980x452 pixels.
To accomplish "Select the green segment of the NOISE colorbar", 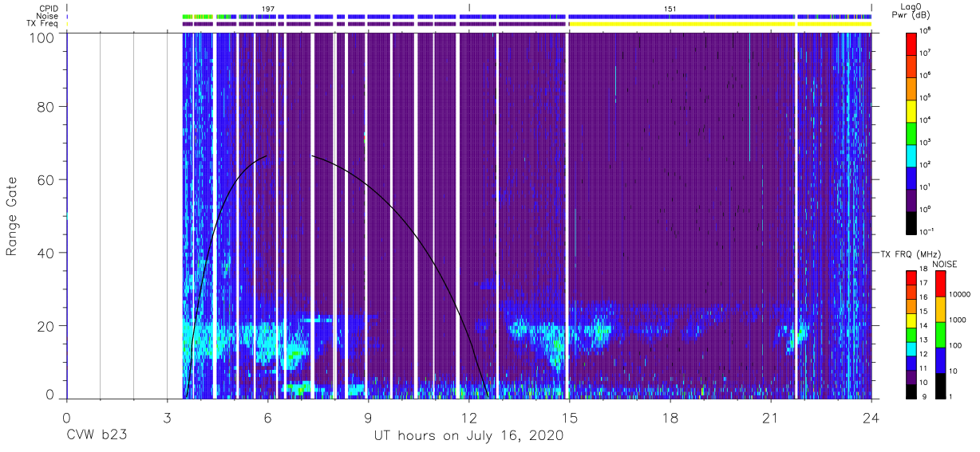I will [941, 334].
